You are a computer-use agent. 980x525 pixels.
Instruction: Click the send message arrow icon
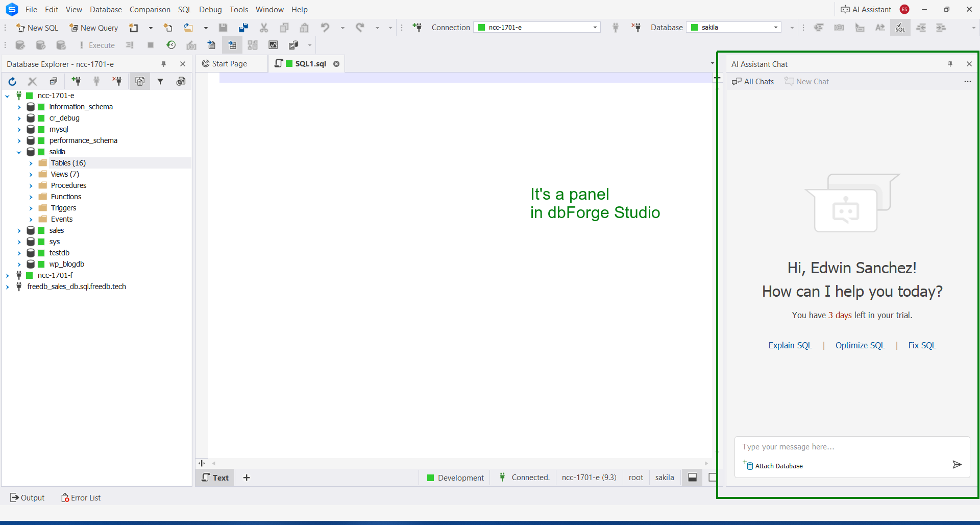pyautogui.click(x=957, y=465)
